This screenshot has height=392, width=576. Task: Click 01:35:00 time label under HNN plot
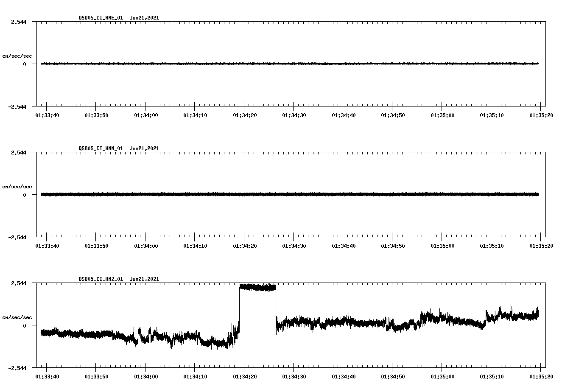[442, 246]
